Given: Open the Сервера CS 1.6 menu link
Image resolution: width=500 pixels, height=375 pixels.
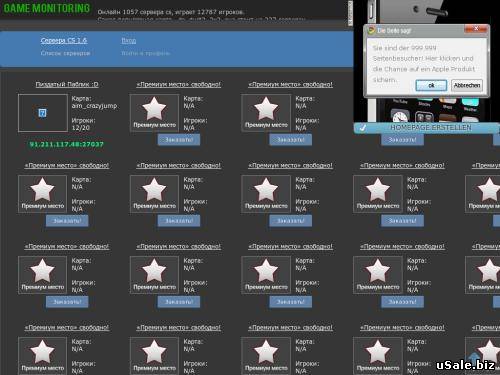Looking at the screenshot, I should [x=64, y=41].
